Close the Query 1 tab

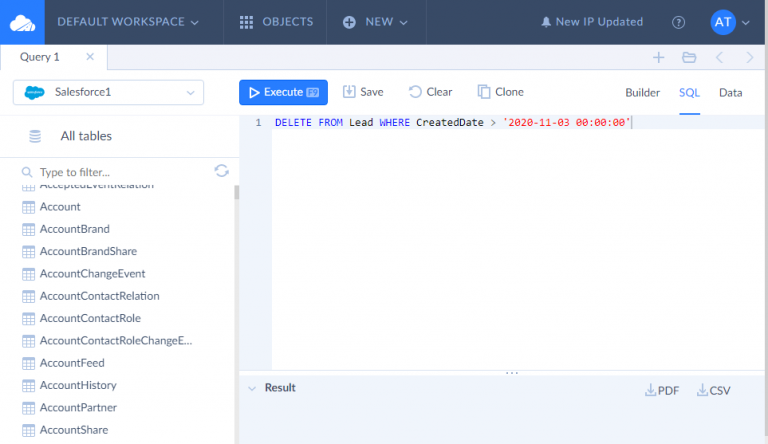click(x=90, y=57)
